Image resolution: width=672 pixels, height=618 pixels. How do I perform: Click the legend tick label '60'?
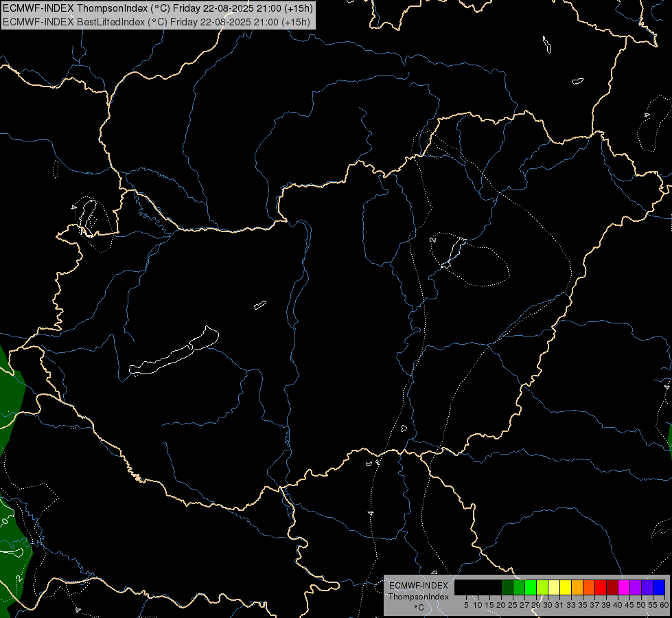664,605
